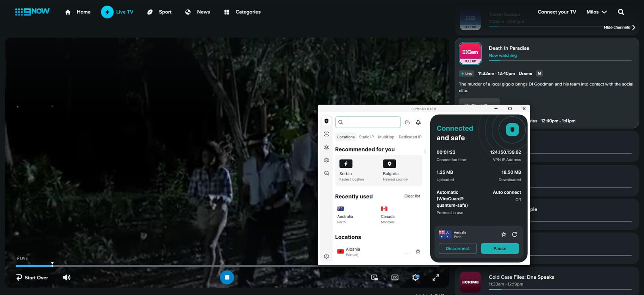
Task: Open the player quality settings gear
Action: point(416,278)
